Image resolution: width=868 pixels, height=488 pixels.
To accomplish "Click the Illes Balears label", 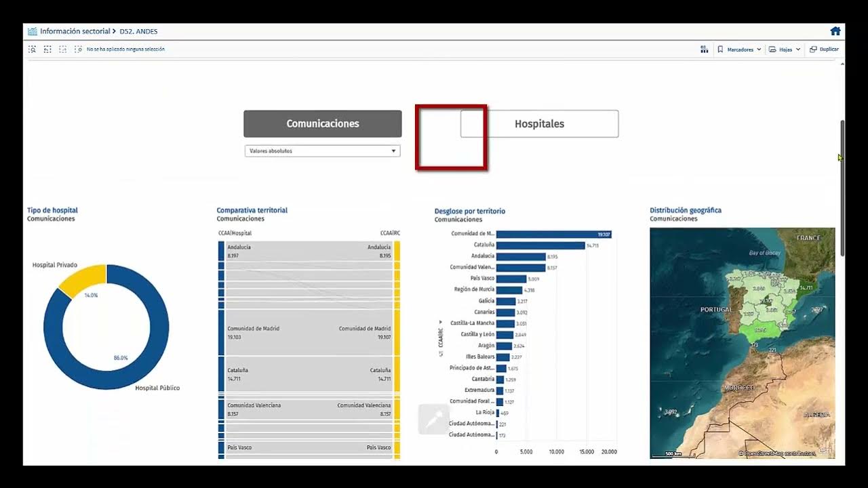I will tap(480, 357).
